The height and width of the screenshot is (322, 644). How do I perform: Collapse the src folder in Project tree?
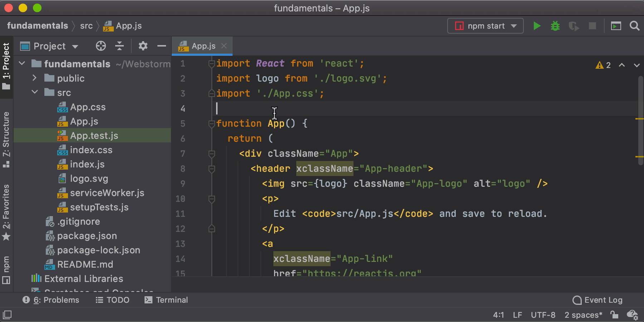point(35,92)
